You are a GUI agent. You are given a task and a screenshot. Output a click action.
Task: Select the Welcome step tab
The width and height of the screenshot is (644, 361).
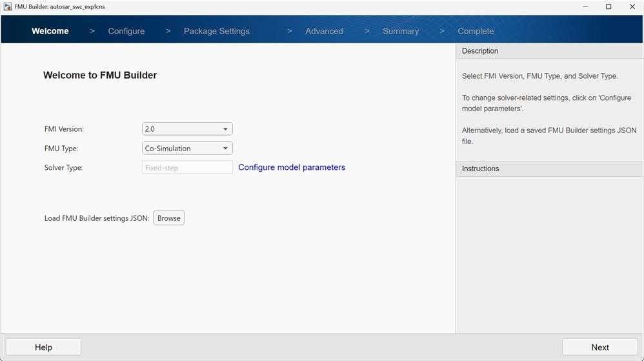50,31
